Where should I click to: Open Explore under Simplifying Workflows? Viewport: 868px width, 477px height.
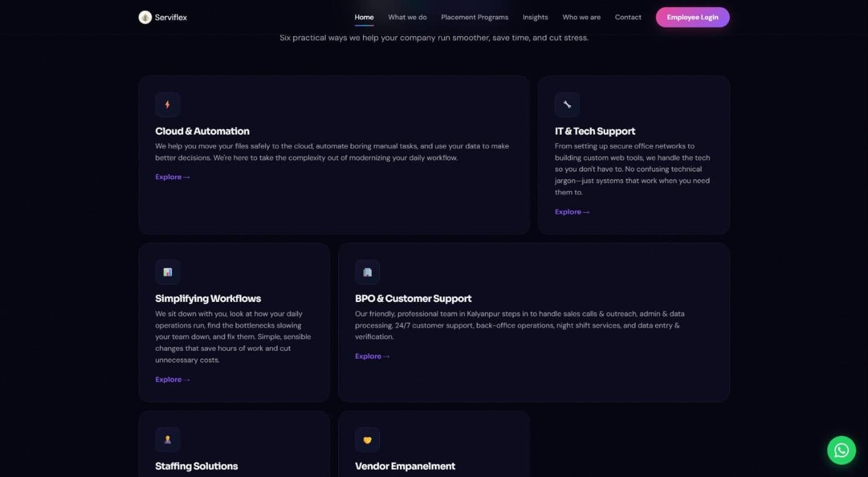[173, 379]
